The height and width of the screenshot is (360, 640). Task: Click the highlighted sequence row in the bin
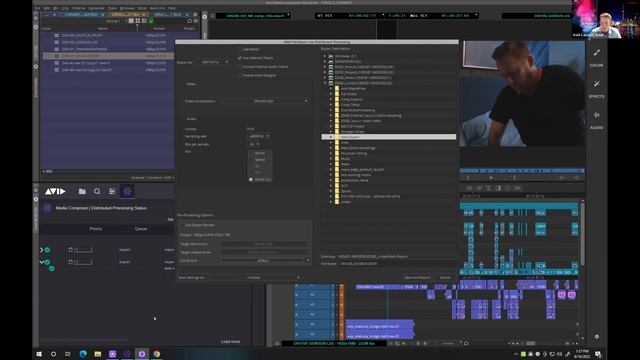108,56
